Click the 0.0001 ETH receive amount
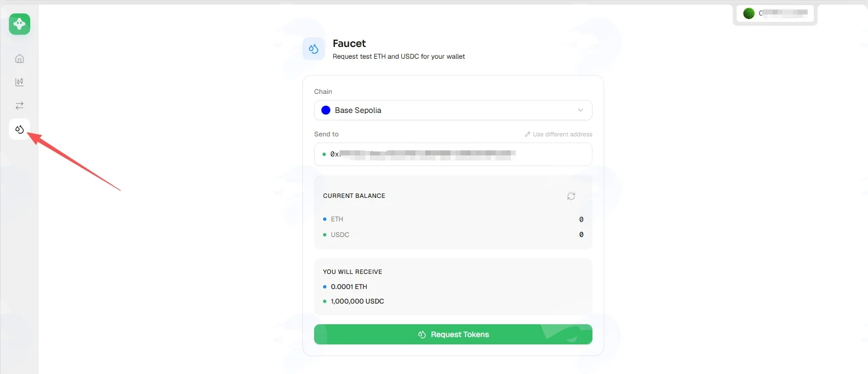 click(349, 287)
